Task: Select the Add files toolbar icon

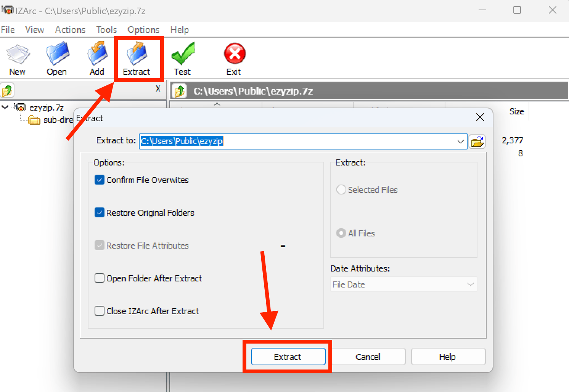Action: click(97, 57)
